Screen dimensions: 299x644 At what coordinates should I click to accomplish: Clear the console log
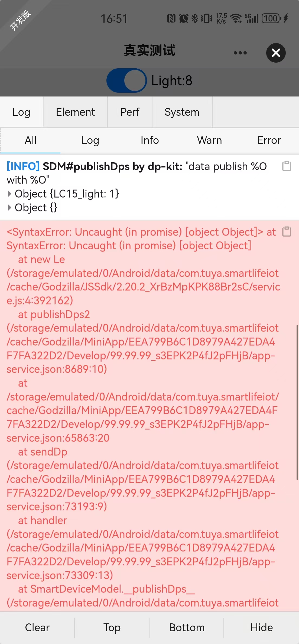[37, 627]
